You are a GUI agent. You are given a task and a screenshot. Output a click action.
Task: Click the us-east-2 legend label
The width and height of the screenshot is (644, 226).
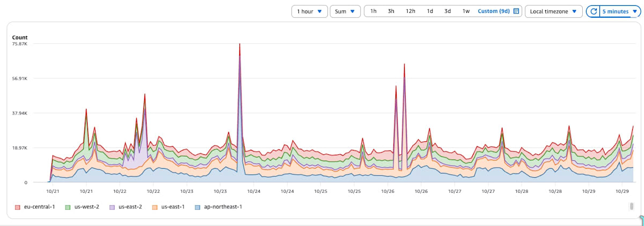[x=130, y=207]
